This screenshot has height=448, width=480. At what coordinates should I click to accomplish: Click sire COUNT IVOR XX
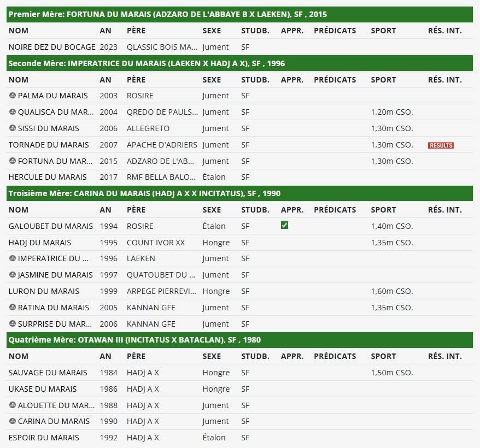point(156,243)
